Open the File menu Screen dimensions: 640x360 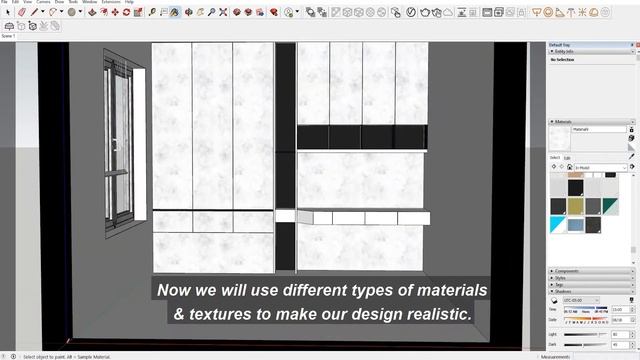(x=4, y=2)
